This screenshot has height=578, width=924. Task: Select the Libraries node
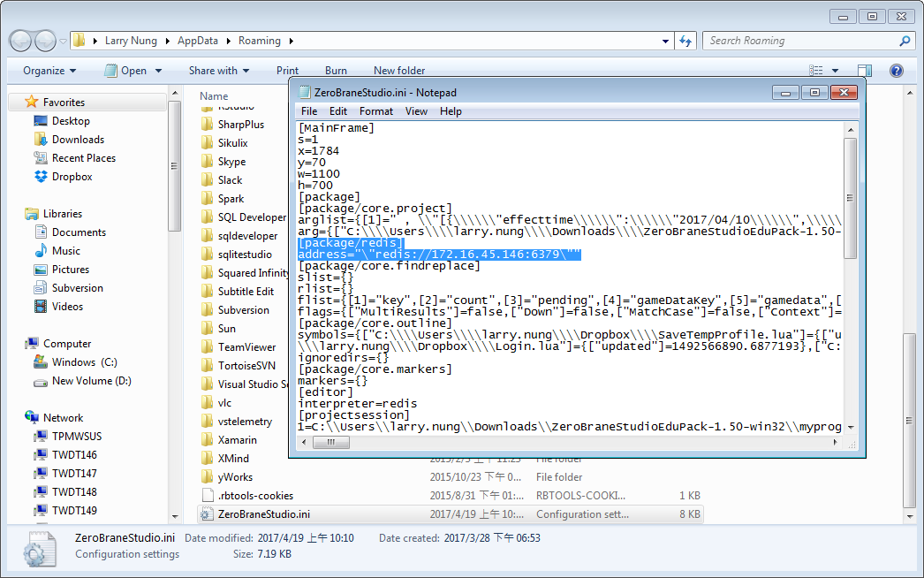pyautogui.click(x=63, y=214)
